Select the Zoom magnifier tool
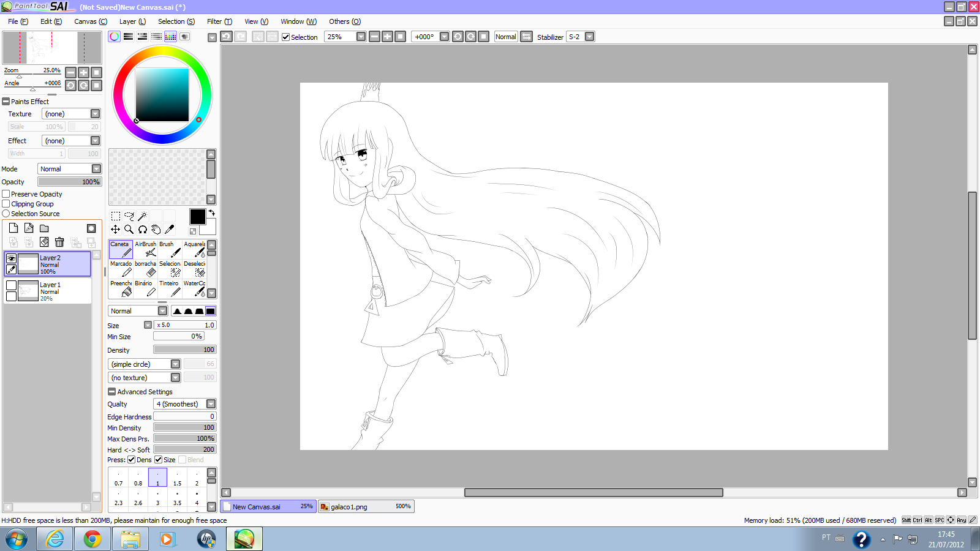Viewport: 980px width, 551px height. pos(129,230)
